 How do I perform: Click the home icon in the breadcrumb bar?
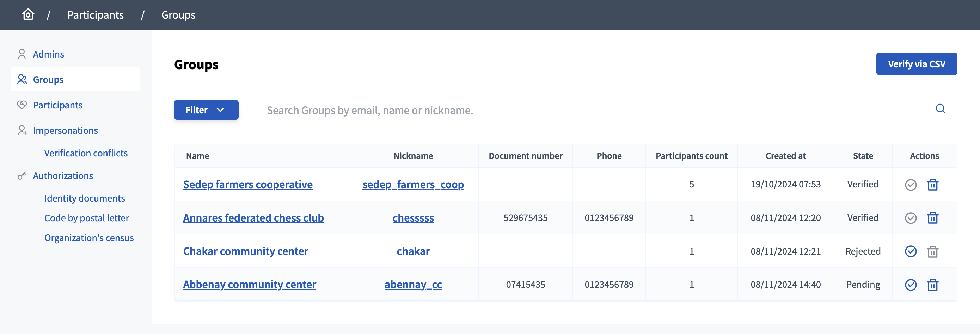coord(27,14)
